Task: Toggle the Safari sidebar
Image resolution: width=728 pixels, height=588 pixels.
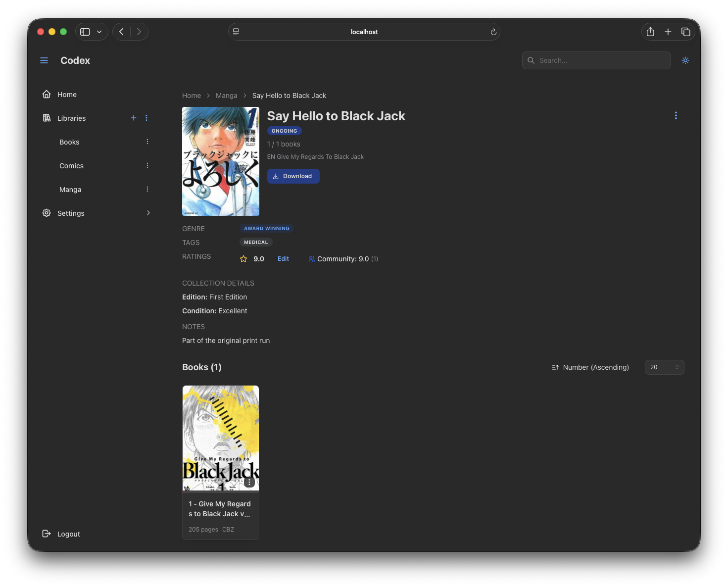Action: [85, 31]
